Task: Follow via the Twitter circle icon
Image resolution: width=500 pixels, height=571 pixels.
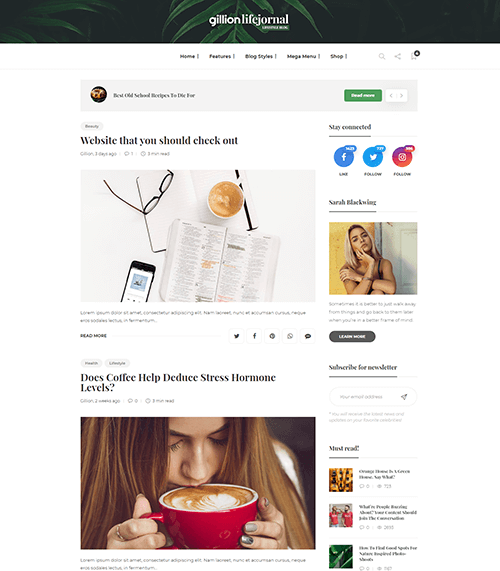Action: [x=373, y=157]
